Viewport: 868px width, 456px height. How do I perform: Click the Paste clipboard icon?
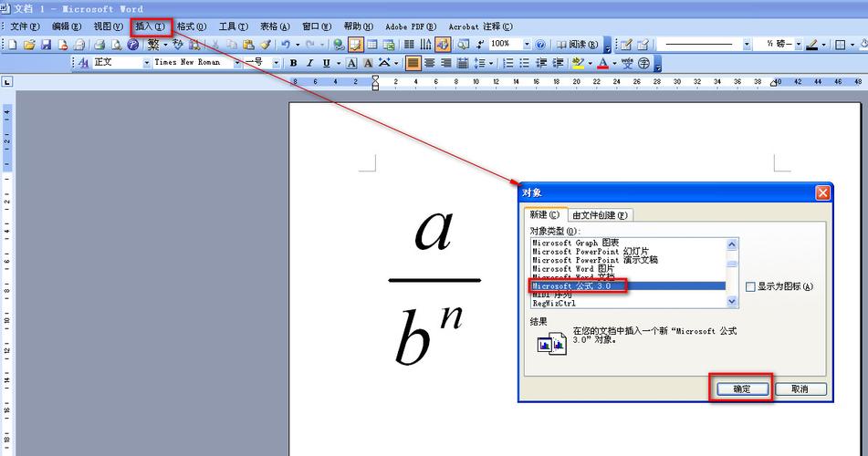click(x=248, y=45)
